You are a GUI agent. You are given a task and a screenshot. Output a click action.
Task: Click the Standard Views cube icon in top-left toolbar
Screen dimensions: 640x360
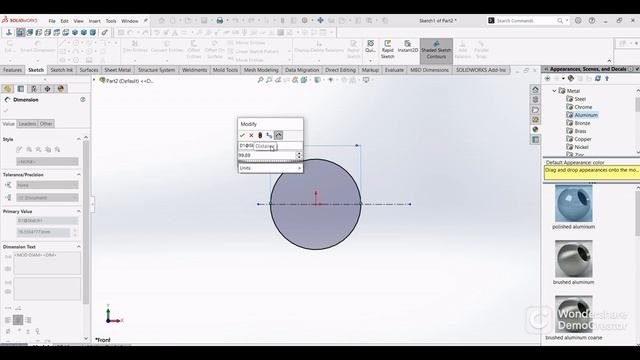pyautogui.click(x=20, y=32)
